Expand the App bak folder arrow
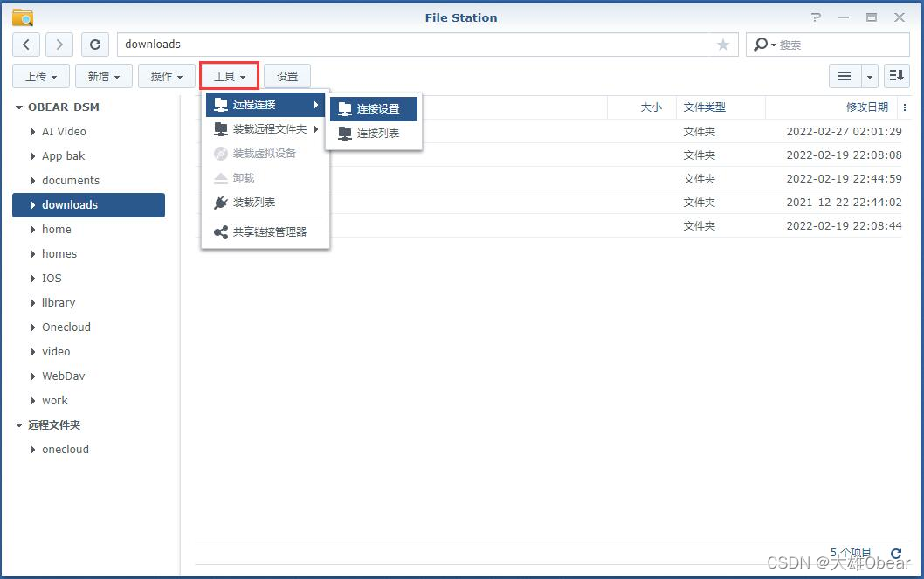Image resolution: width=924 pixels, height=579 pixels. click(x=33, y=156)
